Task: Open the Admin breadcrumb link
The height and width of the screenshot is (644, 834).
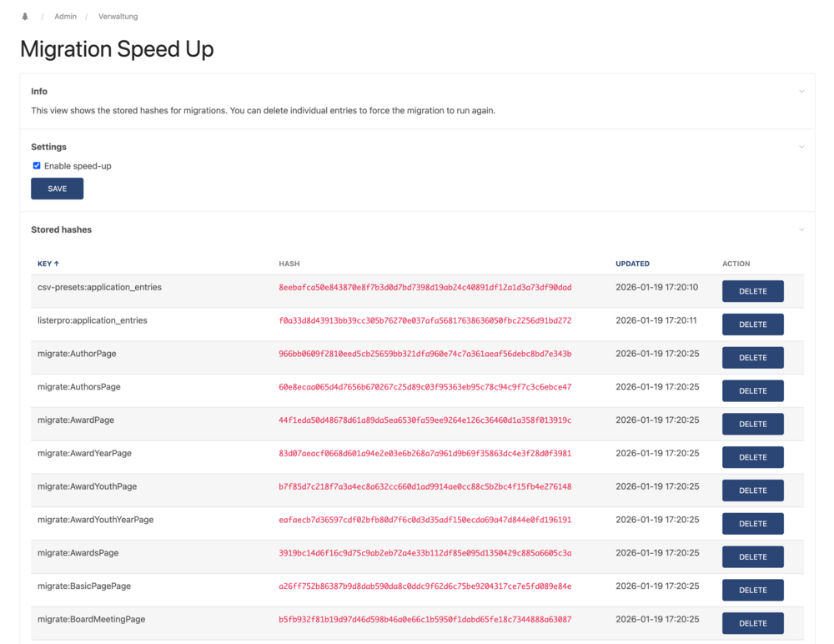Action: point(65,16)
